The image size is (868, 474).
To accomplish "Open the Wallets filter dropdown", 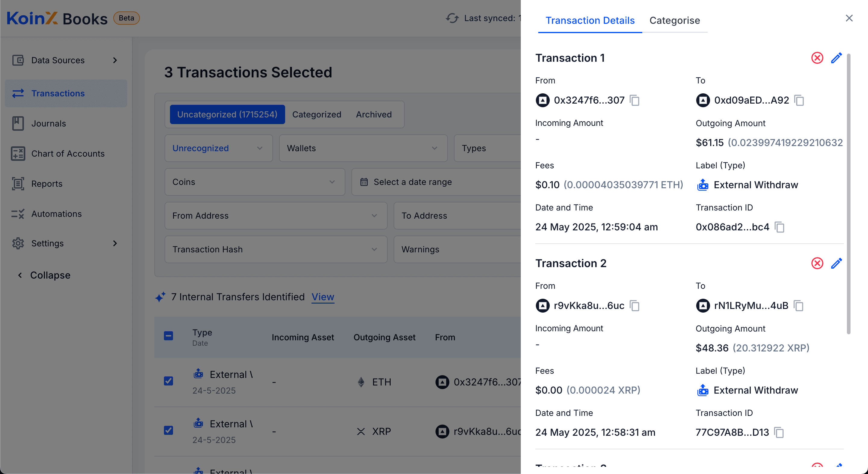I will coord(363,148).
